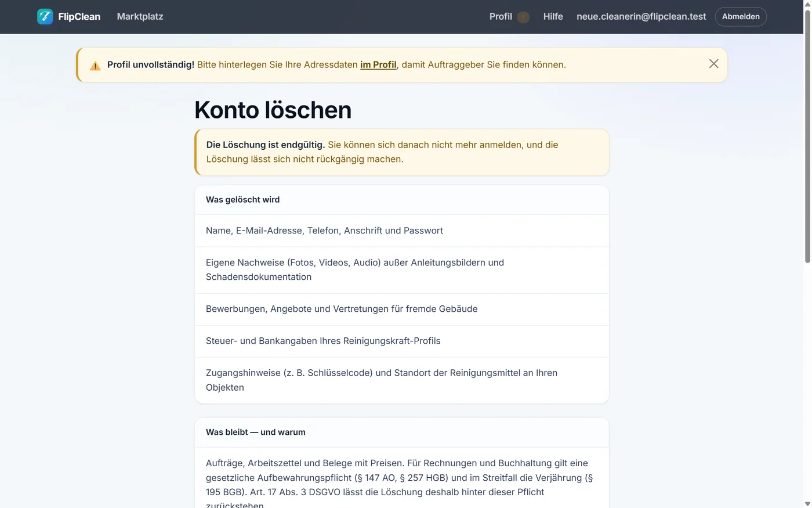The width and height of the screenshot is (812, 508).
Task: Click the neue.cleanerin@flipclean.test account email
Action: (641, 16)
